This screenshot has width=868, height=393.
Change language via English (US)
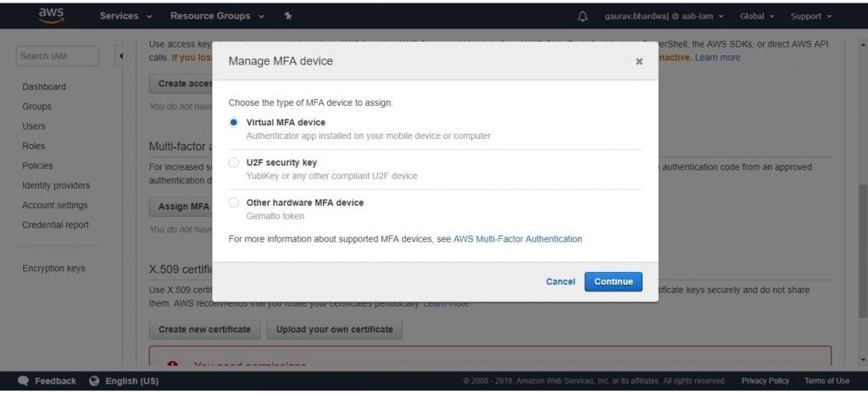tap(131, 381)
